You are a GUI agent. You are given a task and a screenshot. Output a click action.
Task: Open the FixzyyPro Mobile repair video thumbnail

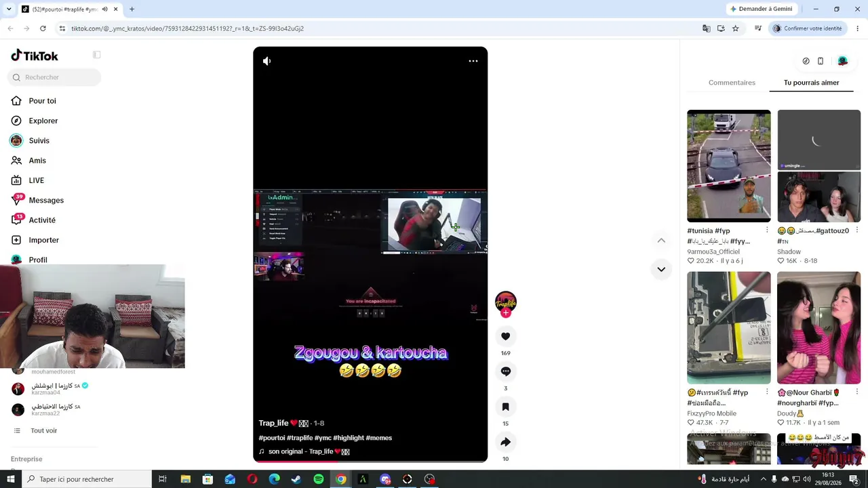tap(728, 328)
